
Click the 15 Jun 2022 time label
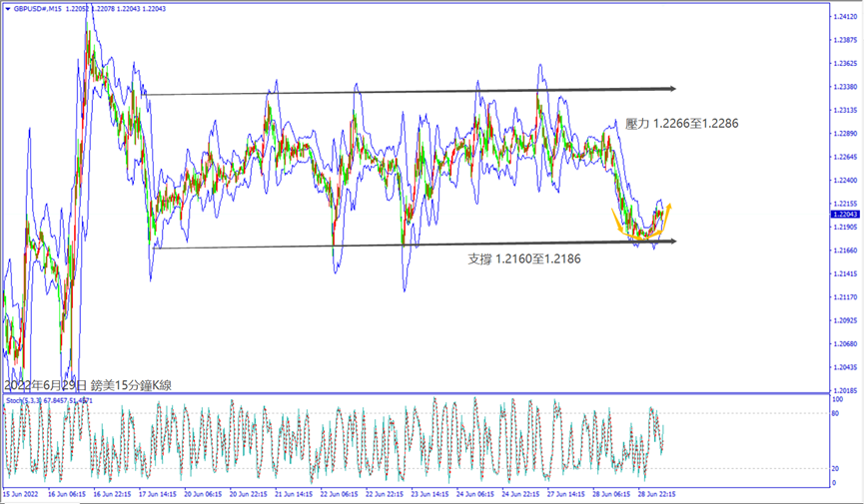point(20,493)
